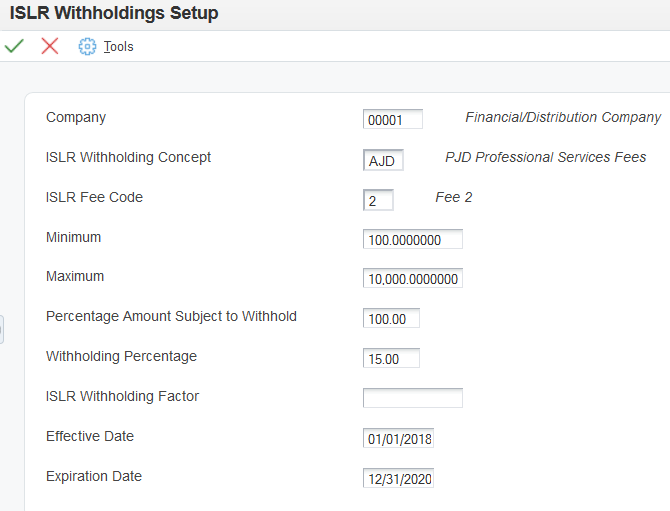Select the Withholding Percentage field
The width and height of the screenshot is (670, 511).
pyautogui.click(x=391, y=358)
